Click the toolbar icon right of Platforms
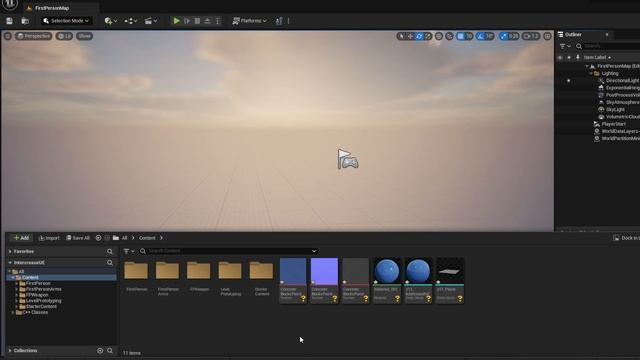The height and width of the screenshot is (360, 640). tap(279, 21)
